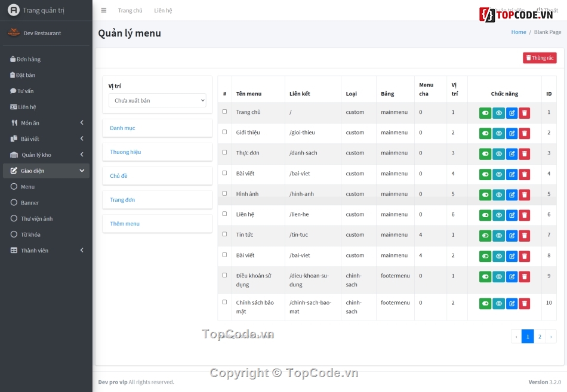Screen dimensions: 567x392
Task: Check the checkbox for Trang chủ row
Action: point(224,112)
